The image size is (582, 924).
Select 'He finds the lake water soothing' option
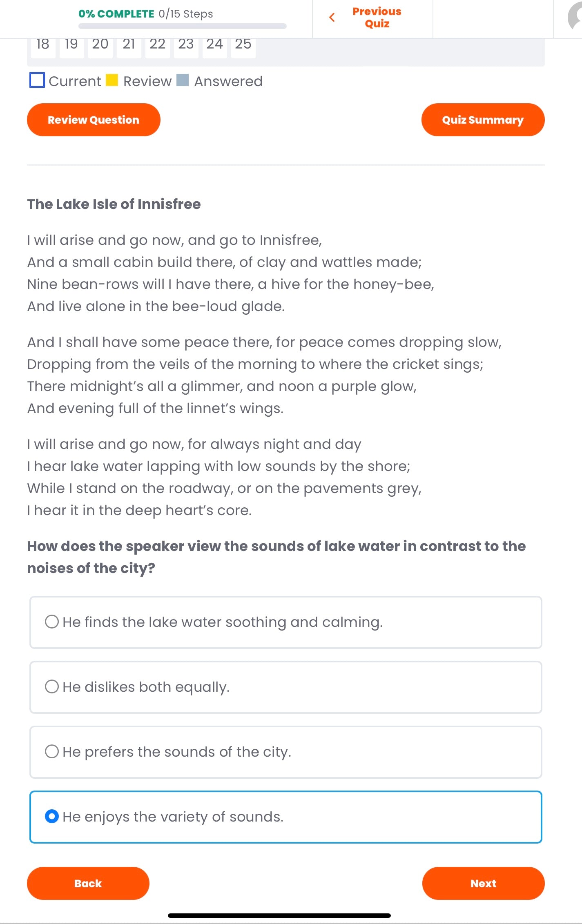click(x=52, y=622)
